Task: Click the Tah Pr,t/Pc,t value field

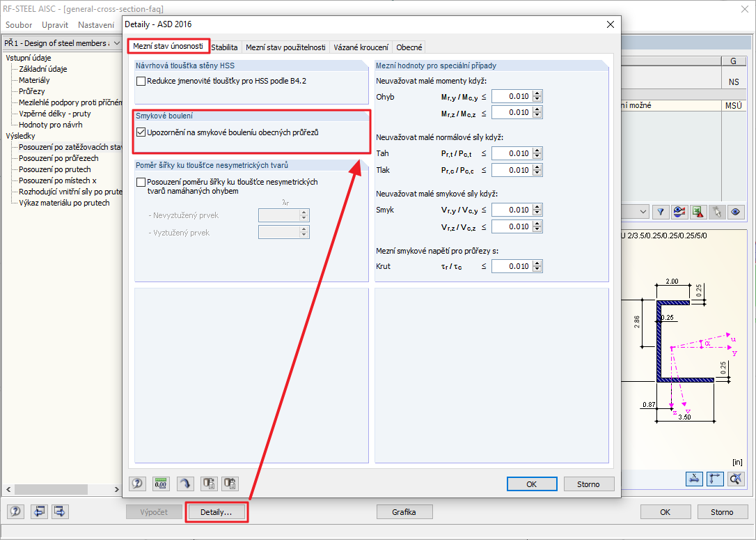Action: pyautogui.click(x=512, y=153)
